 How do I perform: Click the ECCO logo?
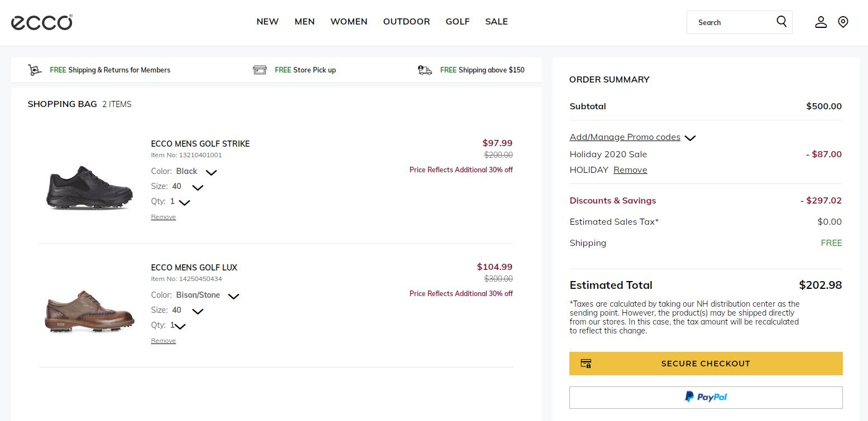[x=42, y=22]
